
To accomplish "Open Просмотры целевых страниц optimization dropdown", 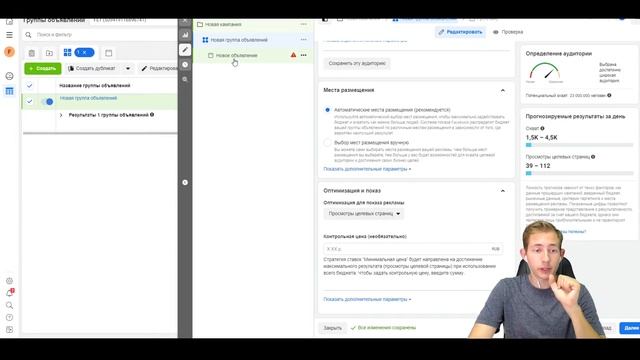I will 364,213.
